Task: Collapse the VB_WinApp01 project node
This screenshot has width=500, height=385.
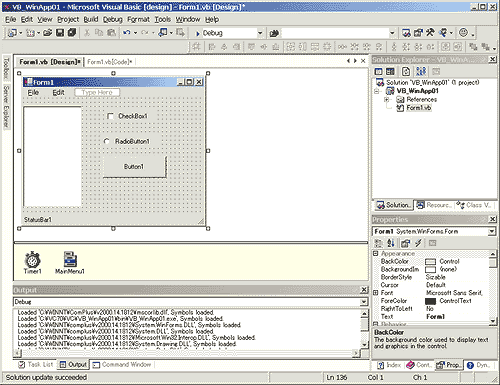Action: 377,91
